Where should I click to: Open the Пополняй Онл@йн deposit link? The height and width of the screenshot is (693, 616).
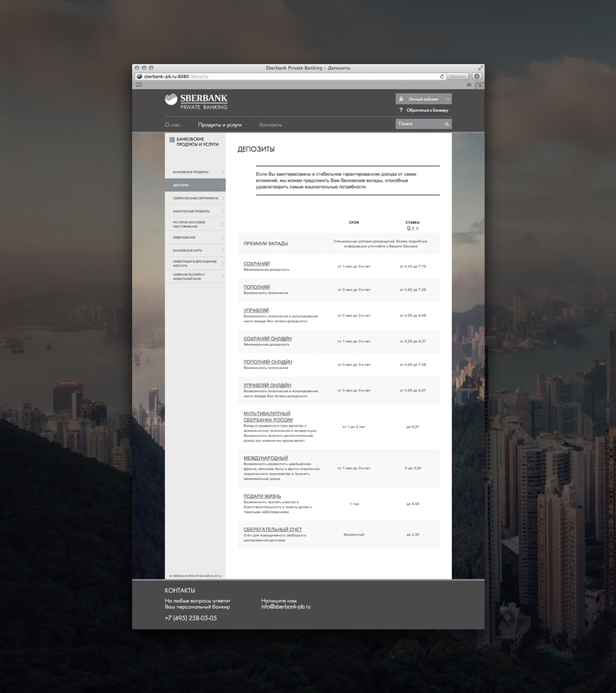click(x=268, y=362)
